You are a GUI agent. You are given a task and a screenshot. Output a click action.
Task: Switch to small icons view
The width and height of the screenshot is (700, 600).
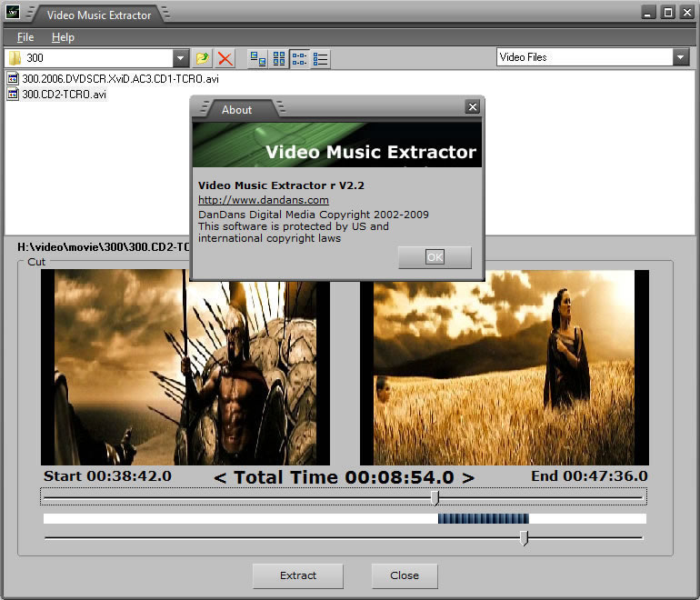[279, 58]
